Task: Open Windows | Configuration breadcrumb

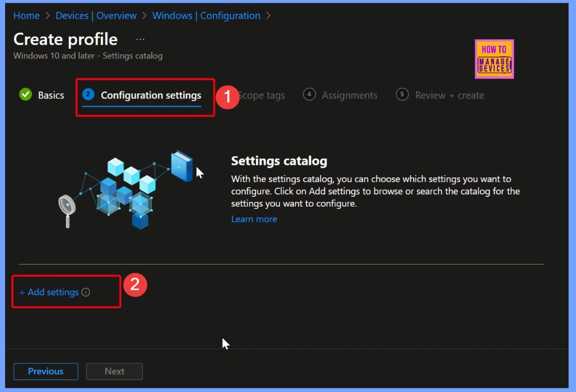Action: click(x=206, y=16)
